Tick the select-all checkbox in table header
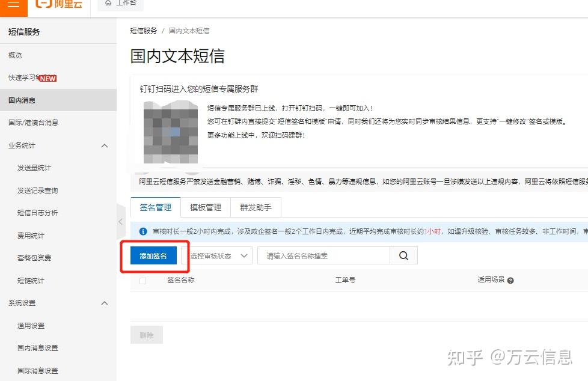The width and height of the screenshot is (588, 381). (143, 281)
